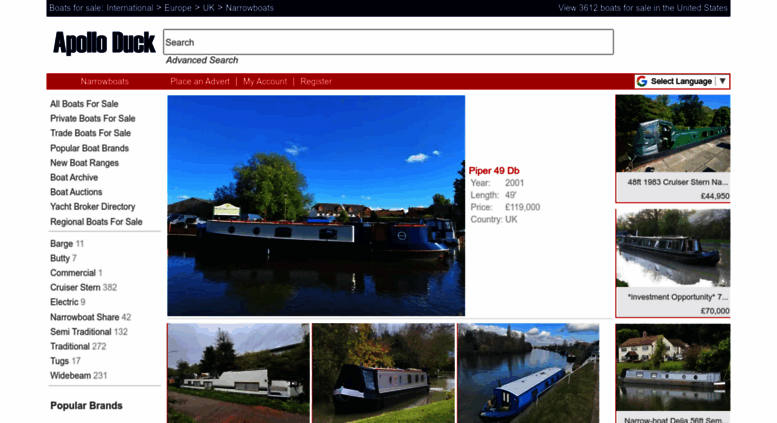Open Trade Boats For Sale
The width and height of the screenshot is (777, 423).
click(x=90, y=133)
